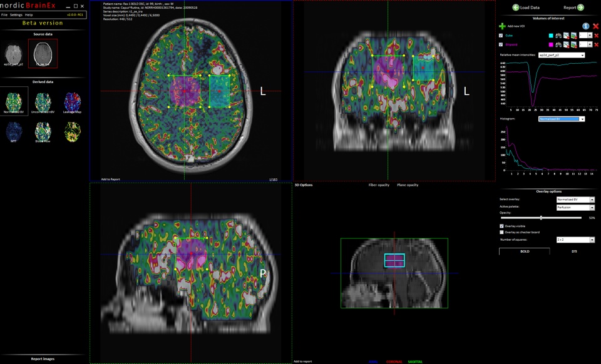This screenshot has width=601, height=364.
Task: Click the second image icon after binoculars, Cube row
Action: [x=574, y=36]
